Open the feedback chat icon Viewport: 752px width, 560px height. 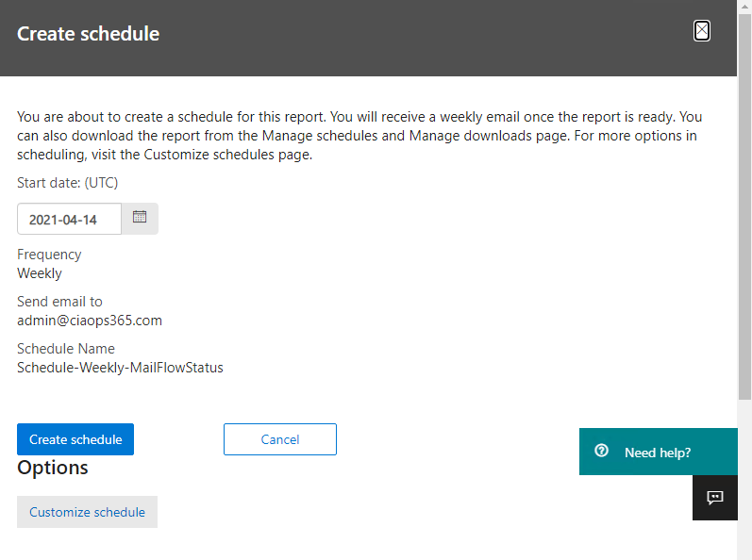click(x=714, y=498)
